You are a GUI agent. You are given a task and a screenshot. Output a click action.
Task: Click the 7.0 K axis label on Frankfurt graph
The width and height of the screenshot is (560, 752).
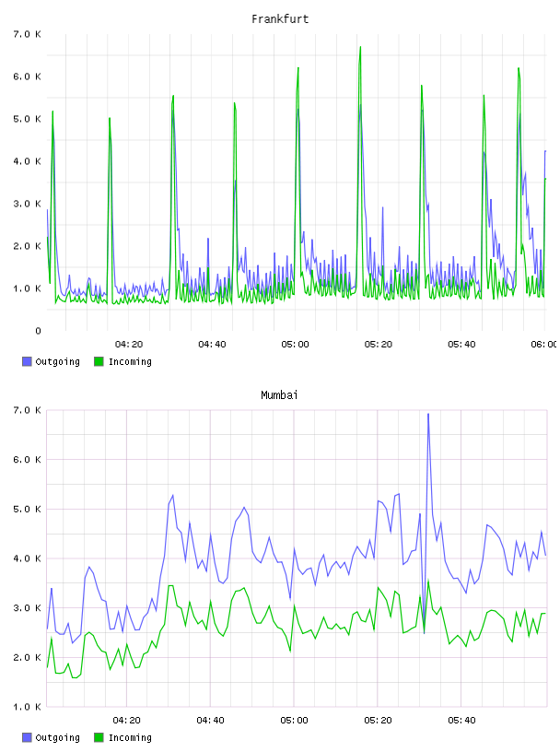coord(28,34)
